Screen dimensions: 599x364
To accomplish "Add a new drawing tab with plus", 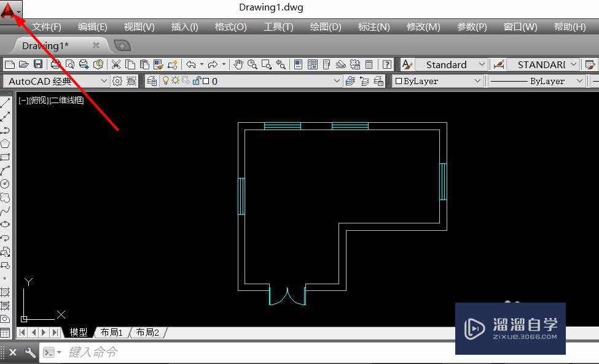I will coord(122,46).
